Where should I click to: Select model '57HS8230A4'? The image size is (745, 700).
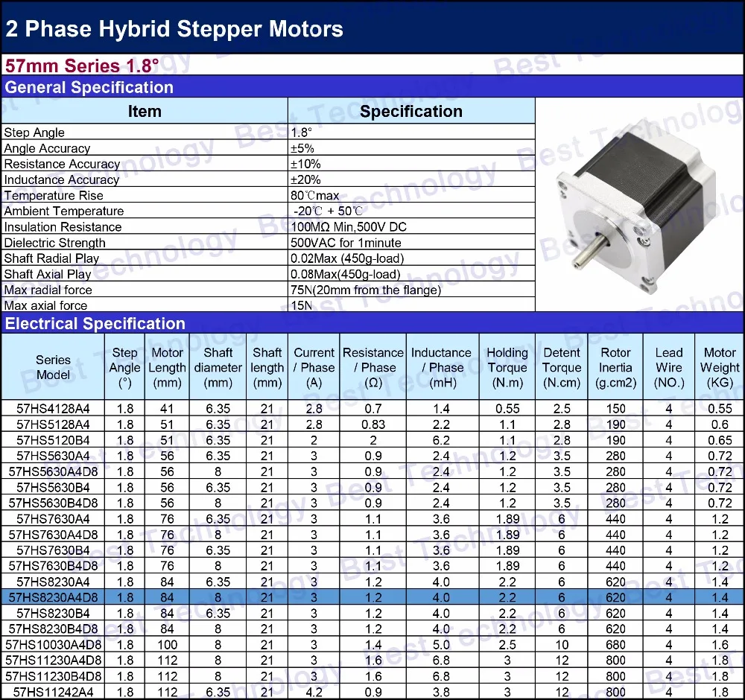[x=53, y=582]
